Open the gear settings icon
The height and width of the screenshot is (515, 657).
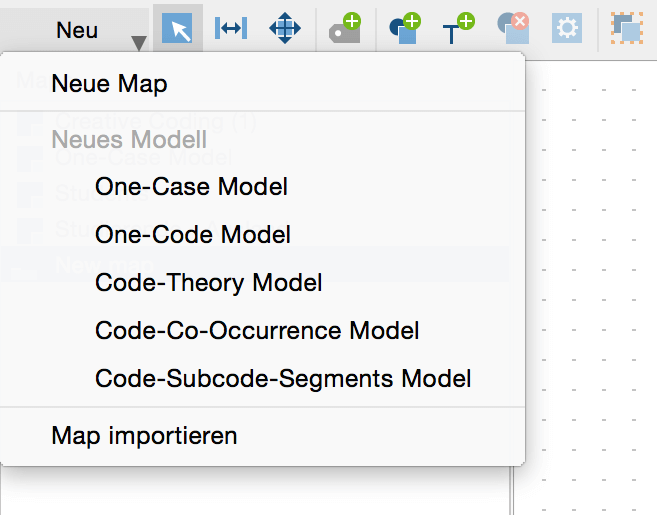click(x=567, y=28)
